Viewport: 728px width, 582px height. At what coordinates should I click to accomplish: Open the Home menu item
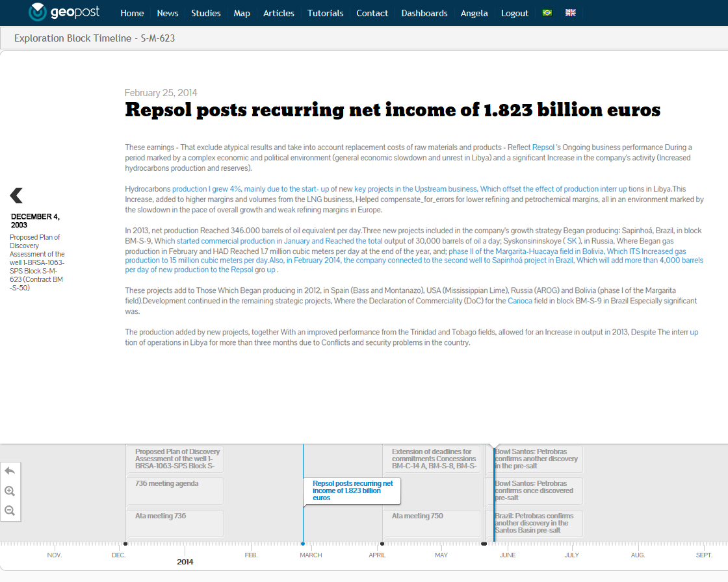[x=132, y=13]
